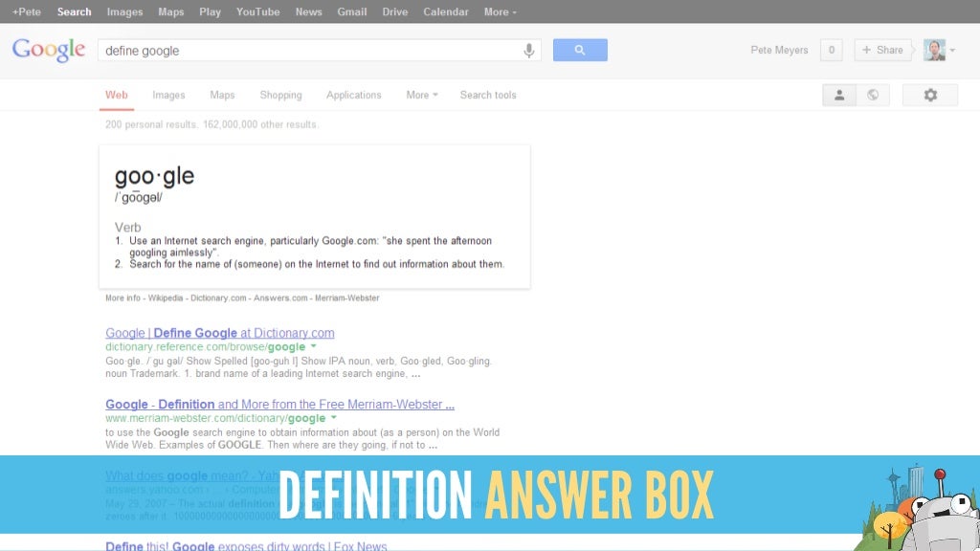Click the + Share button
The height and width of the screenshot is (551, 980).
click(x=882, y=50)
